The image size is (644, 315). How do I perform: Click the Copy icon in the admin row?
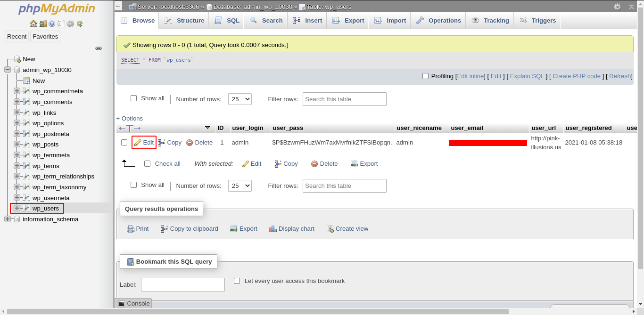tap(162, 143)
